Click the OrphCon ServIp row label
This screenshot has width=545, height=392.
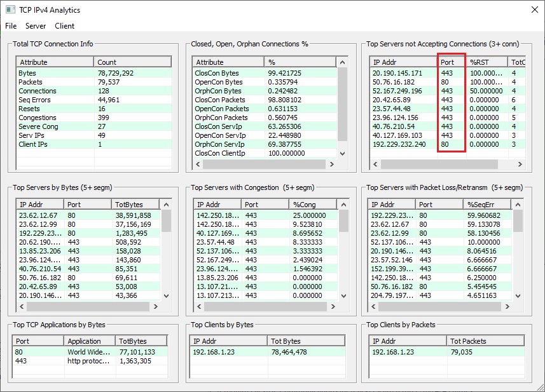[219, 144]
